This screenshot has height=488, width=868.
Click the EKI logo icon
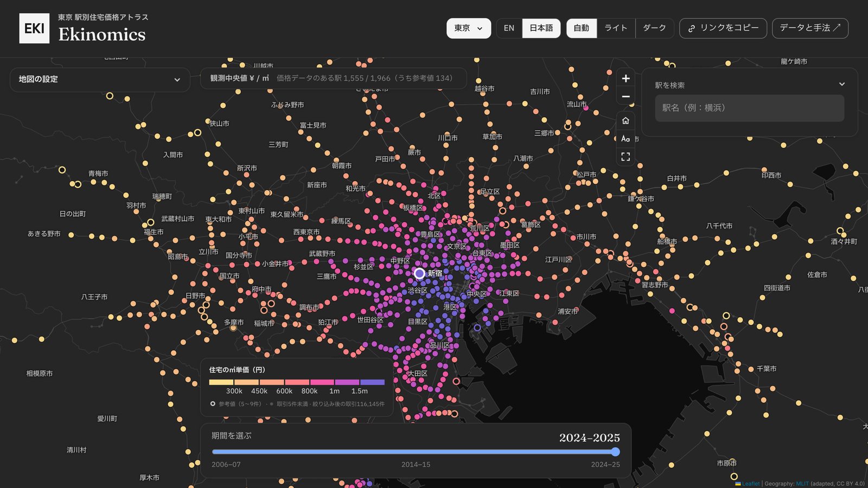(34, 28)
